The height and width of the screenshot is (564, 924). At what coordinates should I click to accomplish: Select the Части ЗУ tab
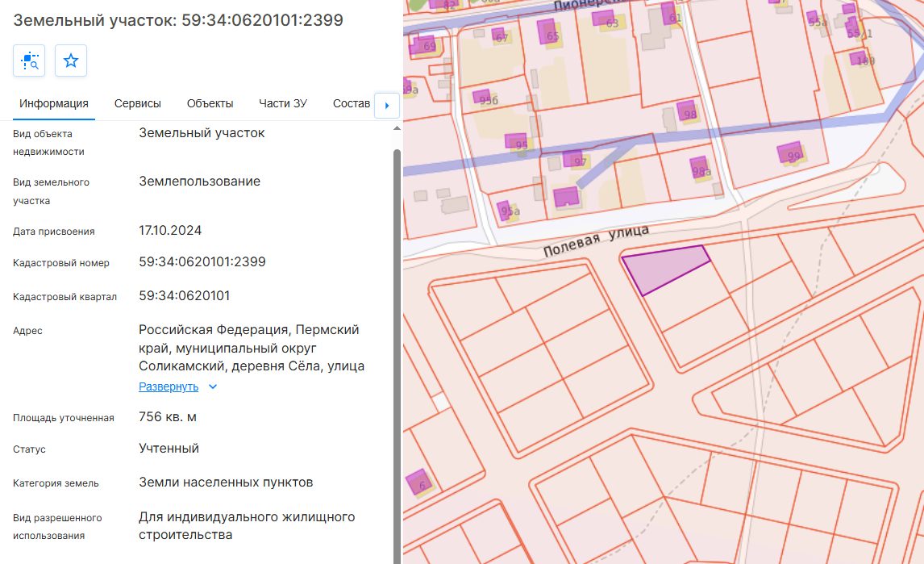click(x=283, y=104)
